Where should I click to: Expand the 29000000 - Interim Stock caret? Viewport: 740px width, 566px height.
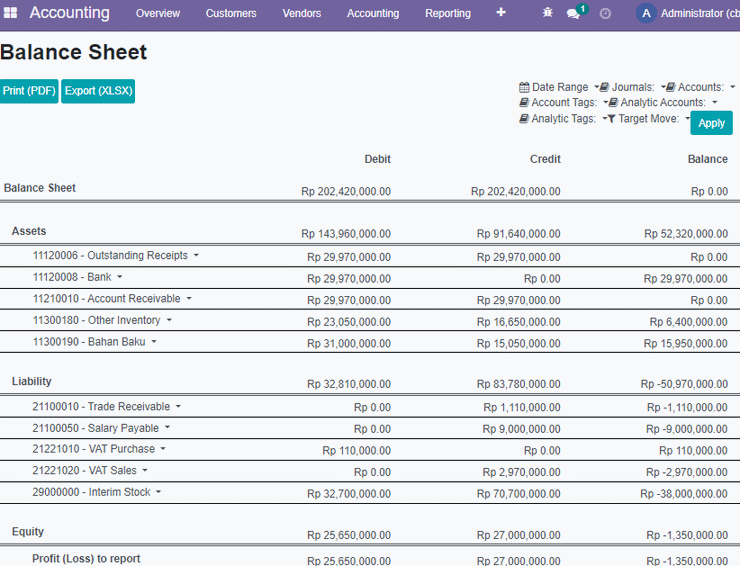click(159, 492)
